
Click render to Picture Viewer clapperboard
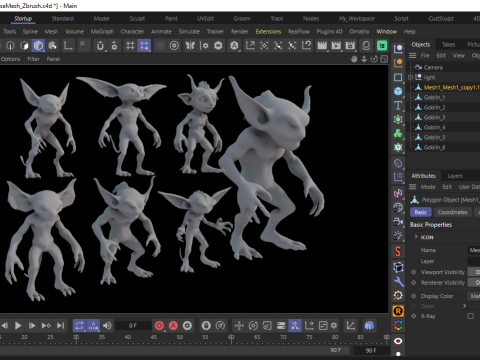click(336, 45)
